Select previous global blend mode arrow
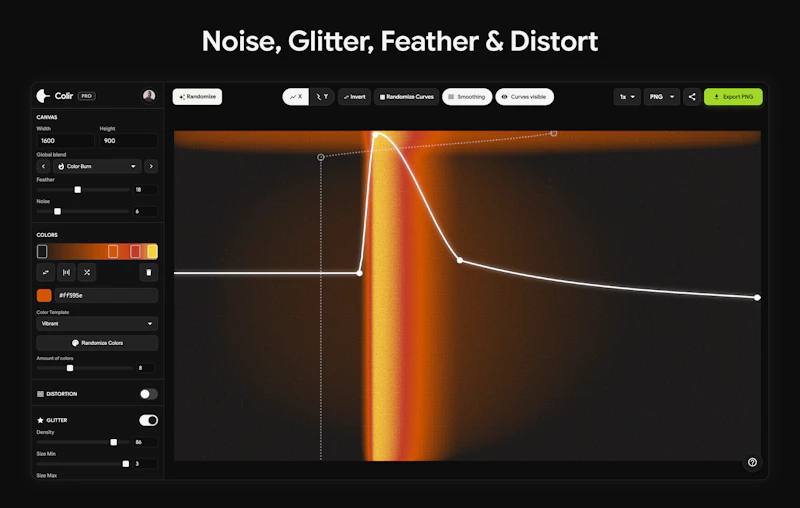Screen dimensions: 800x508 [43, 166]
